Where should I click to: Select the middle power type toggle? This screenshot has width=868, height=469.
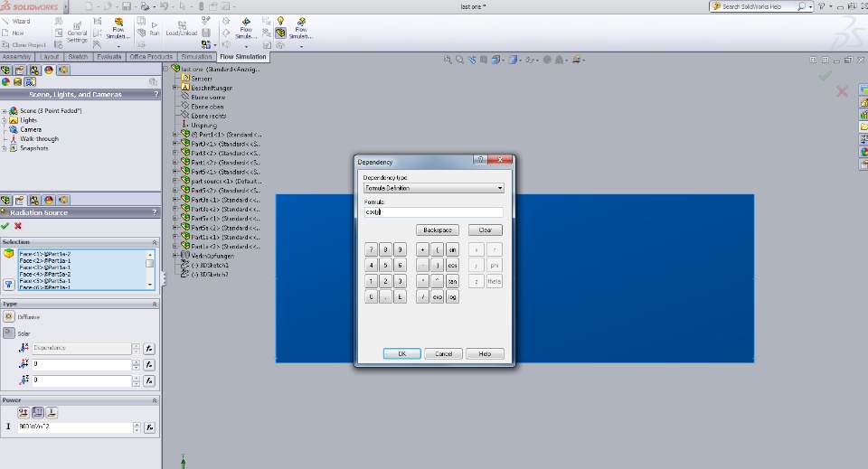coord(38,413)
